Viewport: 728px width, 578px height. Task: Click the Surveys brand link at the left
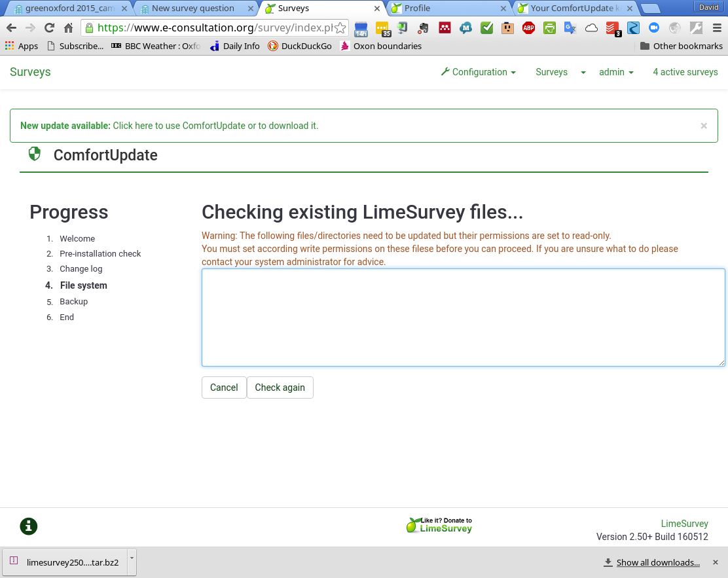point(30,72)
